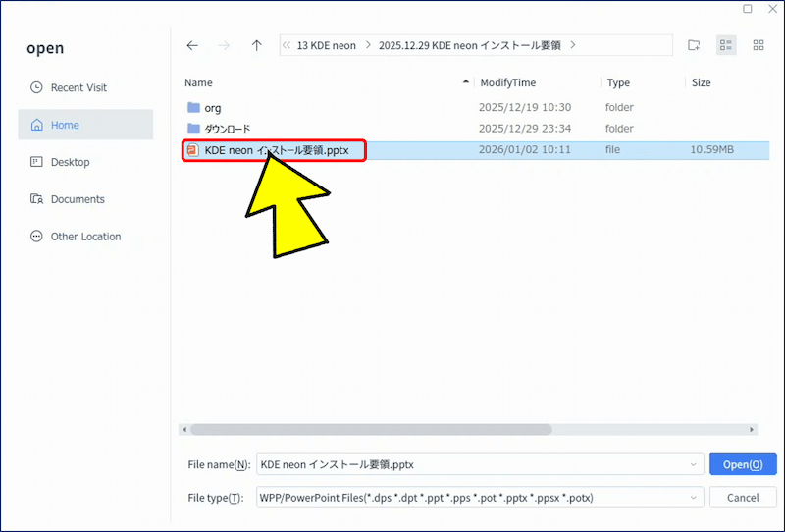Viewport: 785px width, 532px height.
Task: Click modify time 2026/01/02 10:11
Action: click(525, 149)
